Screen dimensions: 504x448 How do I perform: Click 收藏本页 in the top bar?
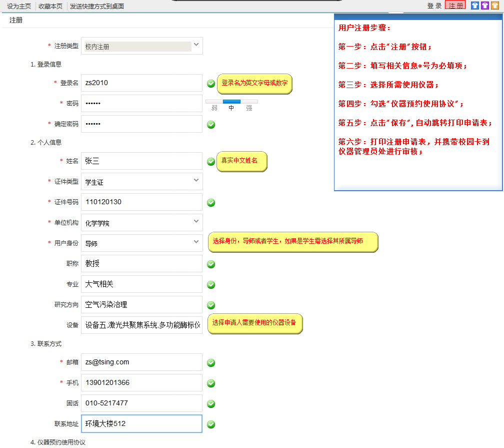pos(50,6)
